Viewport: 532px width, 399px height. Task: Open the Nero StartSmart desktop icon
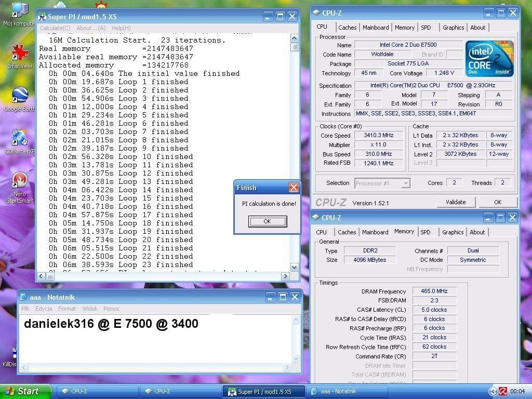tap(19, 188)
